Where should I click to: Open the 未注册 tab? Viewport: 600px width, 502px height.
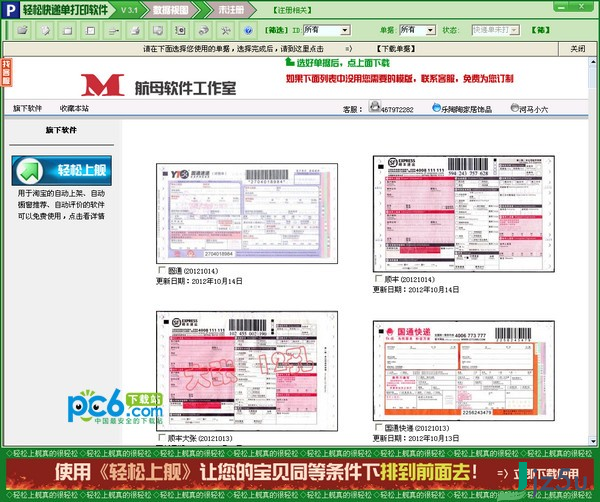click(231, 10)
